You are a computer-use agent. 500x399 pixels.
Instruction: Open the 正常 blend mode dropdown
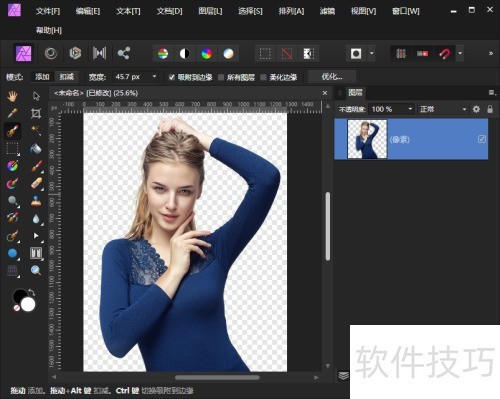[443, 109]
